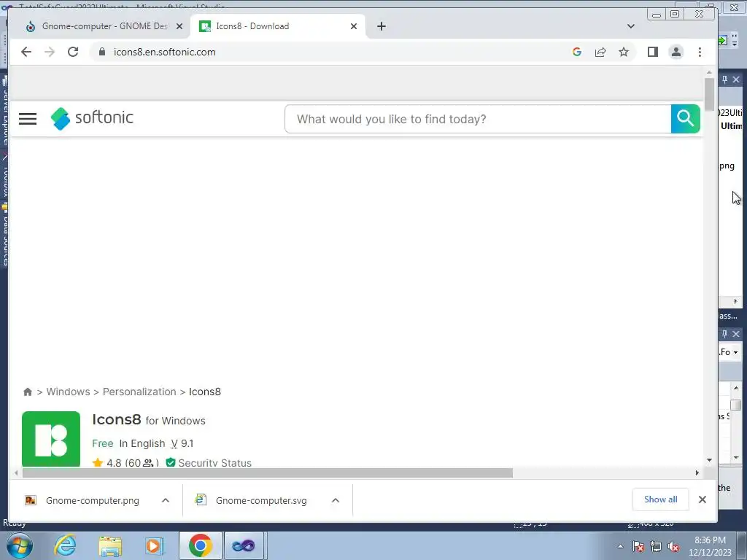Screen dimensions: 747x560
Task: Close the downloads bar
Action: 703,499
